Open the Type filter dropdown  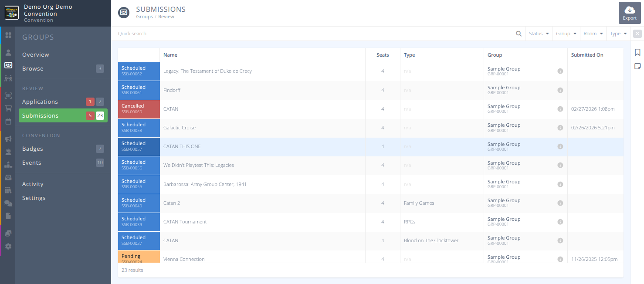[x=618, y=34]
